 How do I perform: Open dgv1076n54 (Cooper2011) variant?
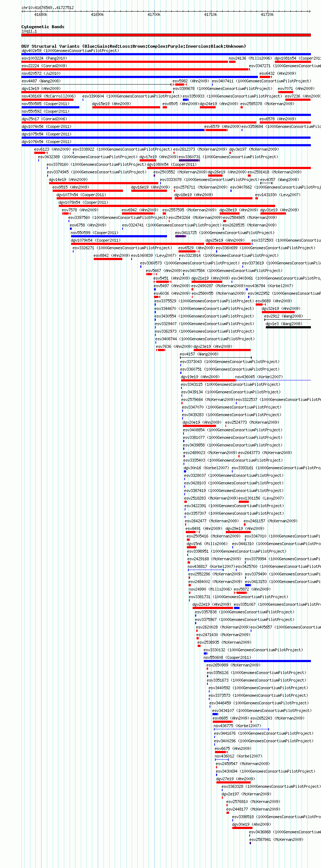47,142
